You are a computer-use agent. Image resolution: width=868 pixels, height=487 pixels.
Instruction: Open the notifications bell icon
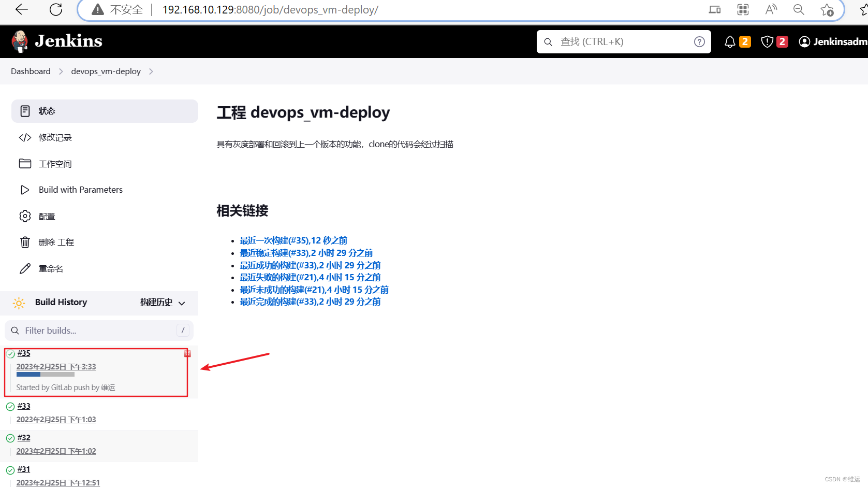730,42
